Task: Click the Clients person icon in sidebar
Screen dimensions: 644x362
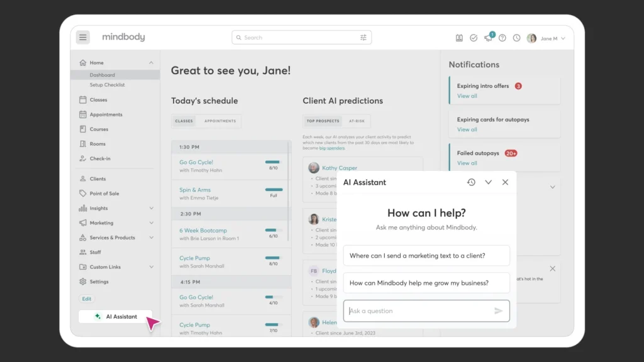Action: tap(82, 178)
